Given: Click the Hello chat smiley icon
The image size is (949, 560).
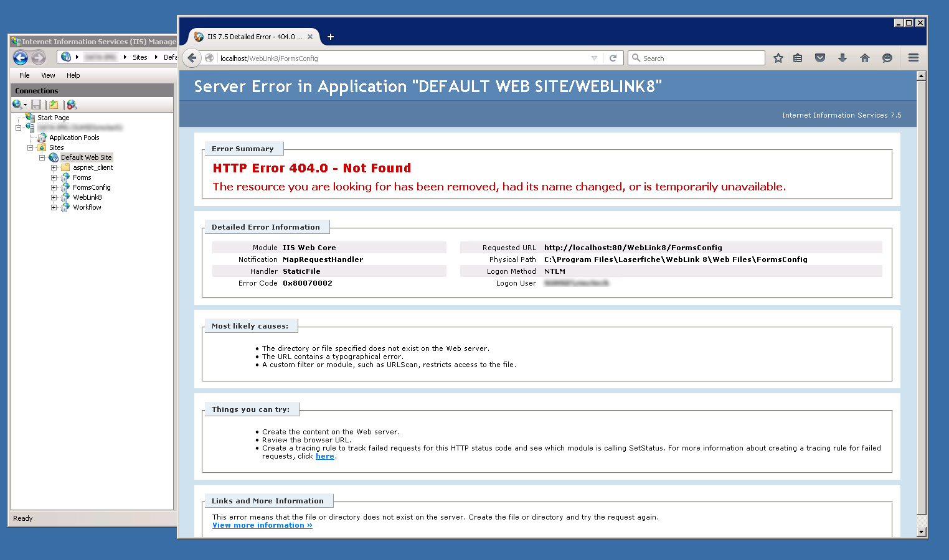Looking at the screenshot, I should point(887,58).
